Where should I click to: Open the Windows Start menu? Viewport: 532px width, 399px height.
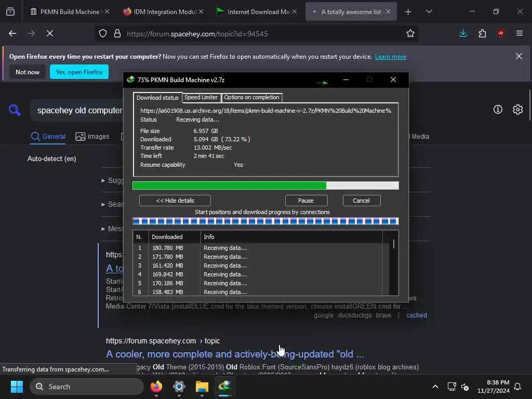click(x=17, y=387)
